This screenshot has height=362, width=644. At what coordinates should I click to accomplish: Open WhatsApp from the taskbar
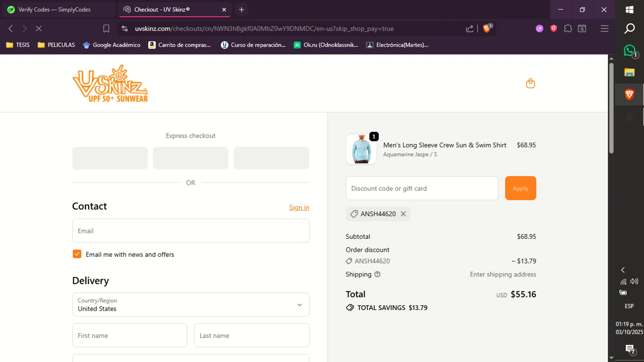coord(629,51)
